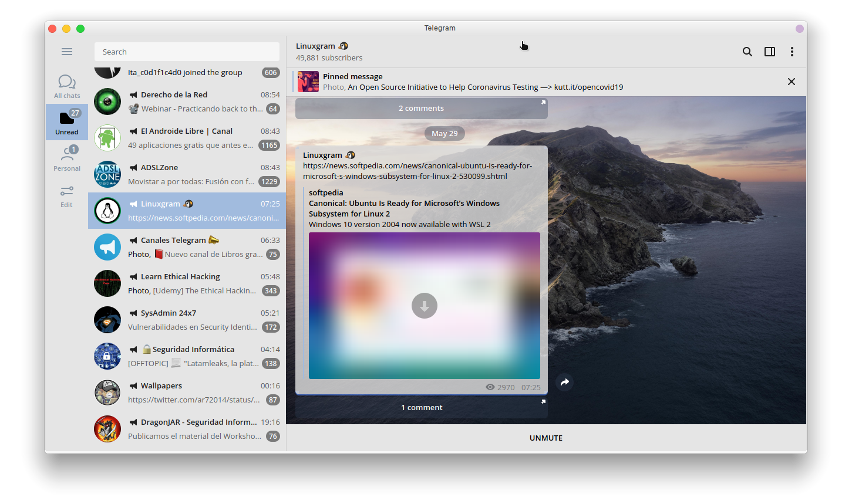Image resolution: width=852 pixels, height=504 pixels.
Task: Click the May 29 date badge
Action: pyautogui.click(x=444, y=133)
